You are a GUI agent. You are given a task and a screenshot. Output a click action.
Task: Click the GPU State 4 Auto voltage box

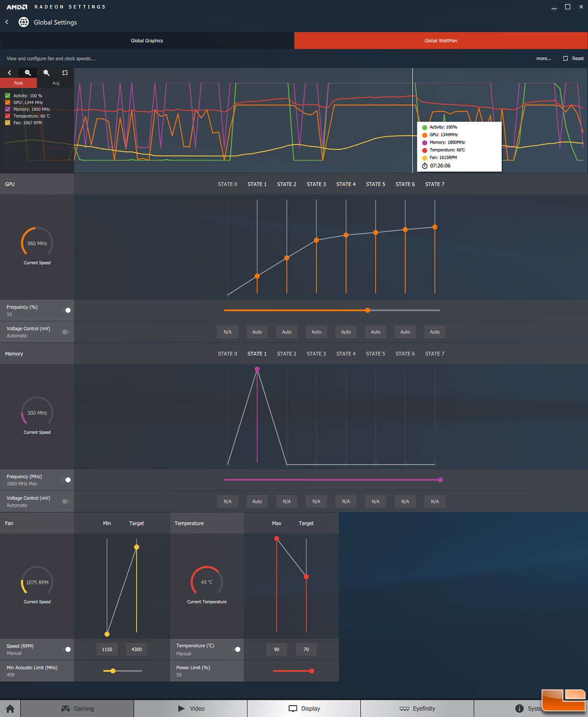click(346, 332)
